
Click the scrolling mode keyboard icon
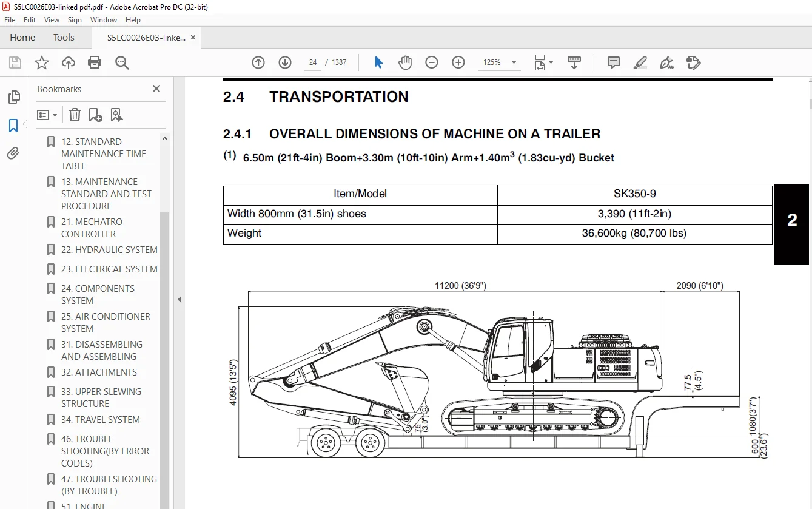574,62
